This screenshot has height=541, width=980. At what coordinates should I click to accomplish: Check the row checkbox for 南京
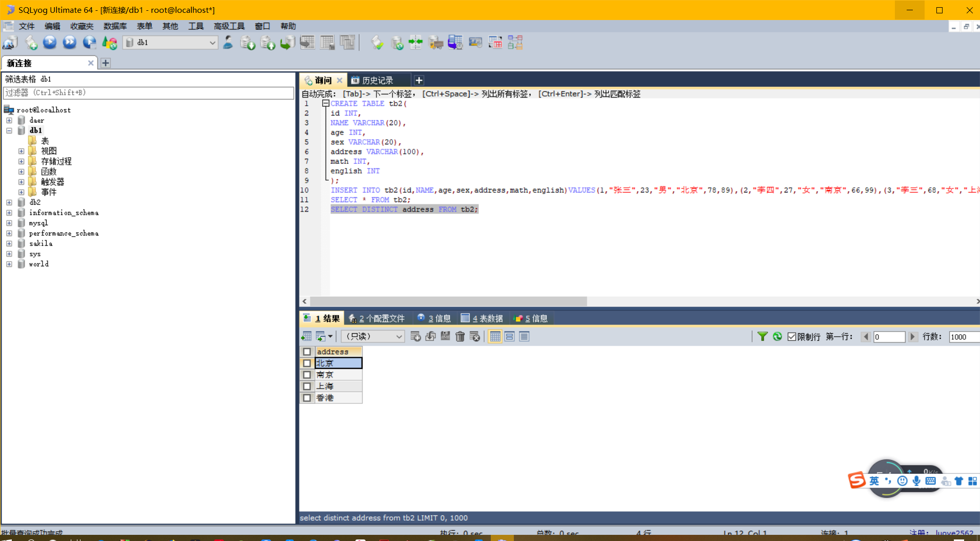pyautogui.click(x=307, y=375)
